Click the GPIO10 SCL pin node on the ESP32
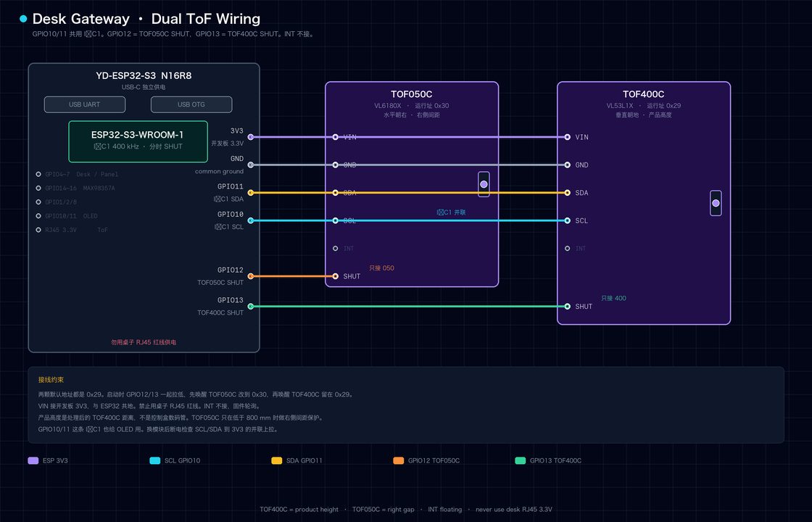Viewport: 812px width, 522px height. pos(251,220)
